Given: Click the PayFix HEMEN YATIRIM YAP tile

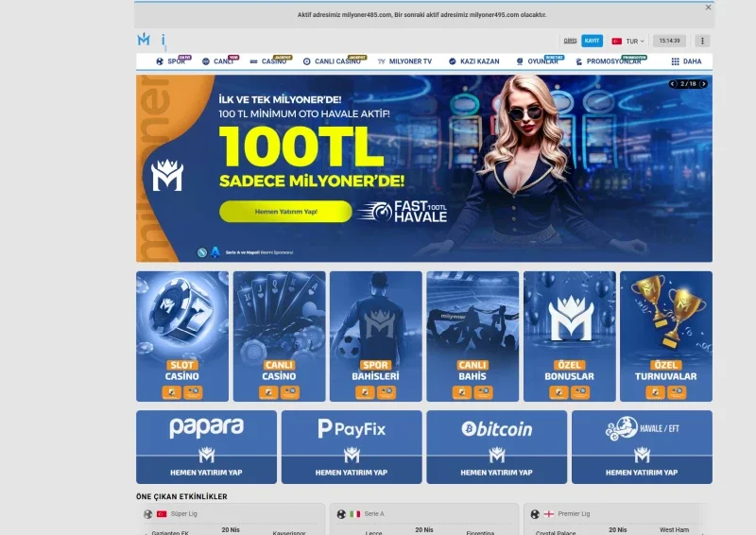Looking at the screenshot, I should pos(352,447).
